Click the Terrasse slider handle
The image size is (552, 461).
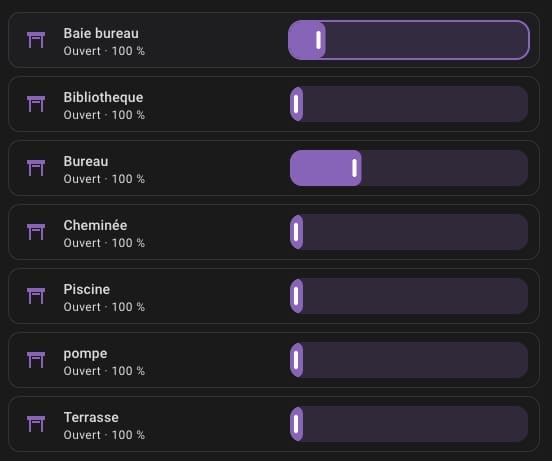coord(296,424)
